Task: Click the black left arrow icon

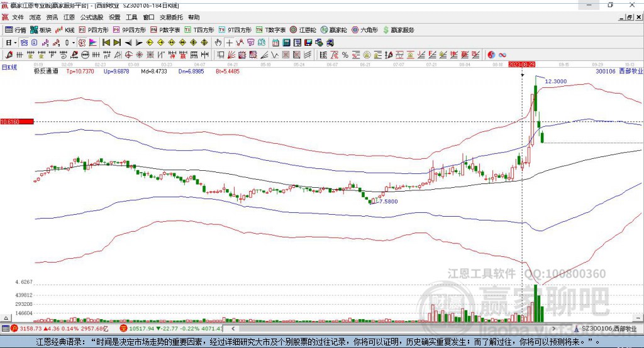Action: (x=128, y=43)
